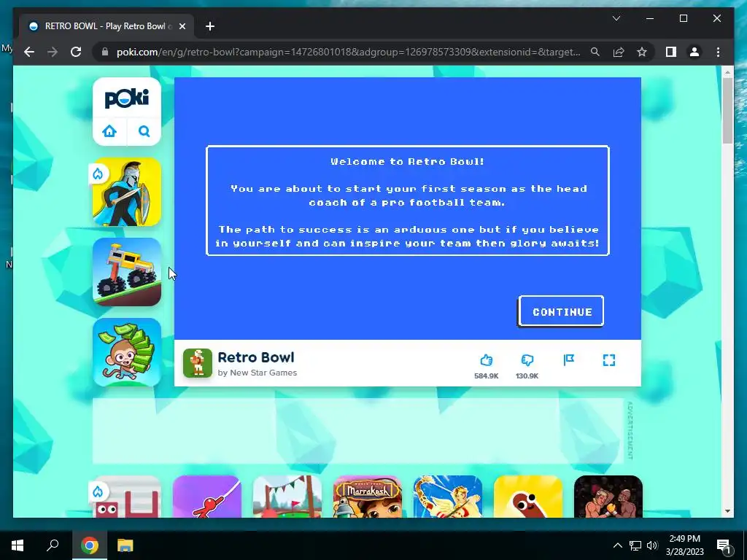The height and width of the screenshot is (560, 747).
Task: Open Poki search magnifier icon
Action: [144, 131]
